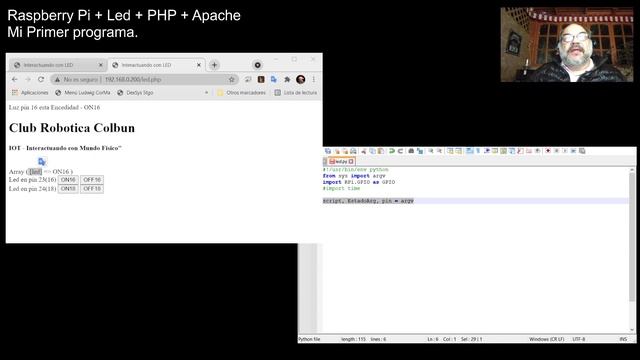
Task: Switch to the first Interactuando con LED tab
Action: 58,65
